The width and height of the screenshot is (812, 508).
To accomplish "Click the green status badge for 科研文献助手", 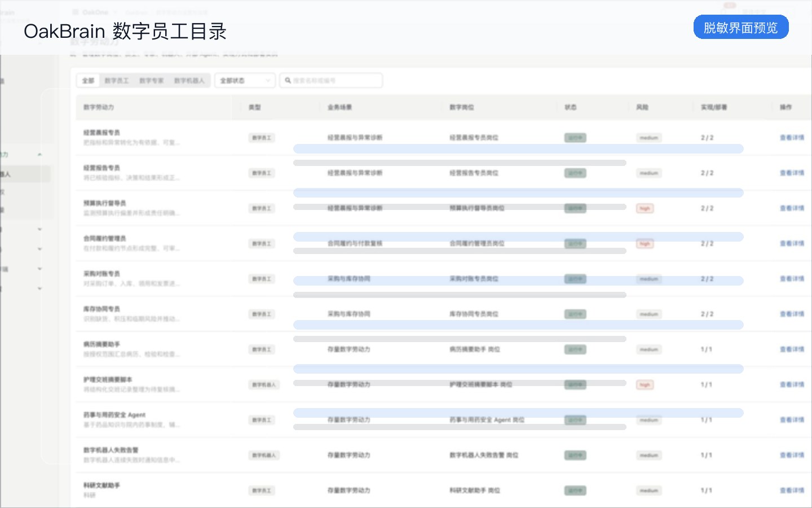I will click(x=575, y=491).
